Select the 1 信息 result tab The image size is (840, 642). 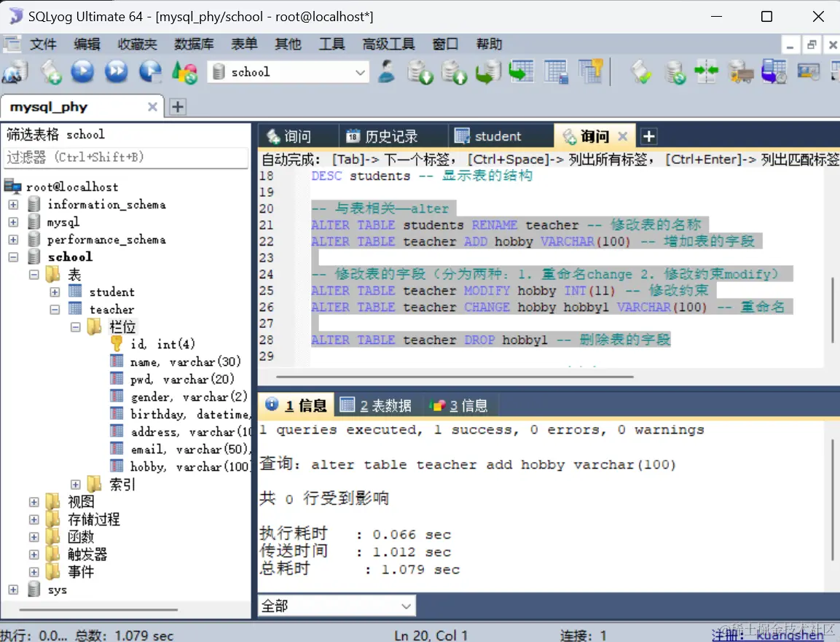click(297, 406)
